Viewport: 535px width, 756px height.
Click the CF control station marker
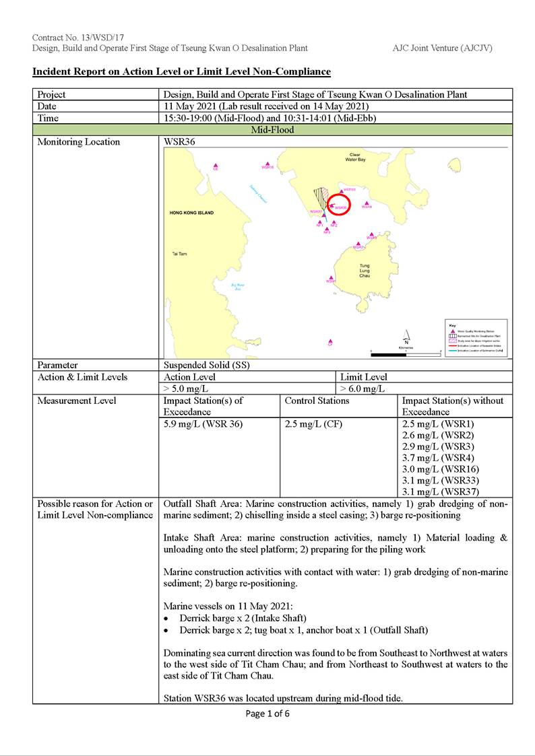330,341
